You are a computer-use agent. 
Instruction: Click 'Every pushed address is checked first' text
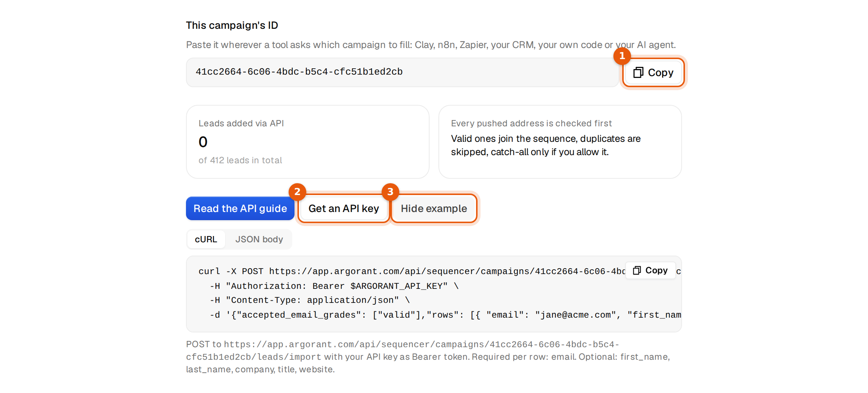coord(531,123)
